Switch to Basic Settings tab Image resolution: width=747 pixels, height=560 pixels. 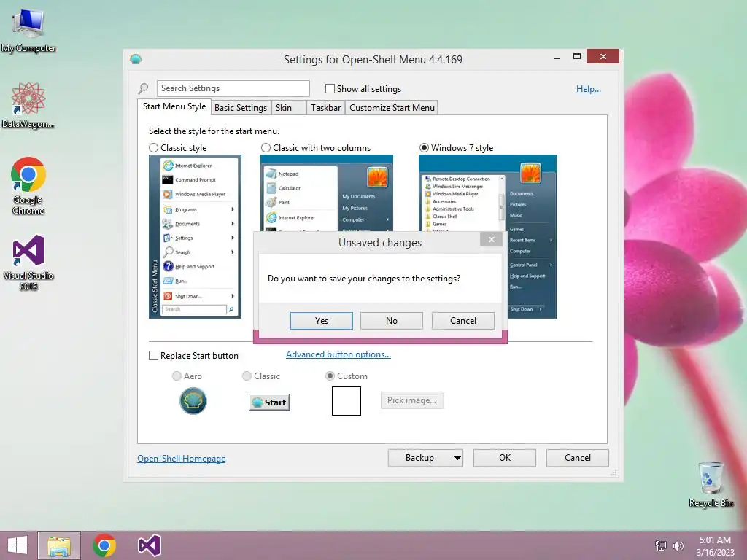click(241, 108)
